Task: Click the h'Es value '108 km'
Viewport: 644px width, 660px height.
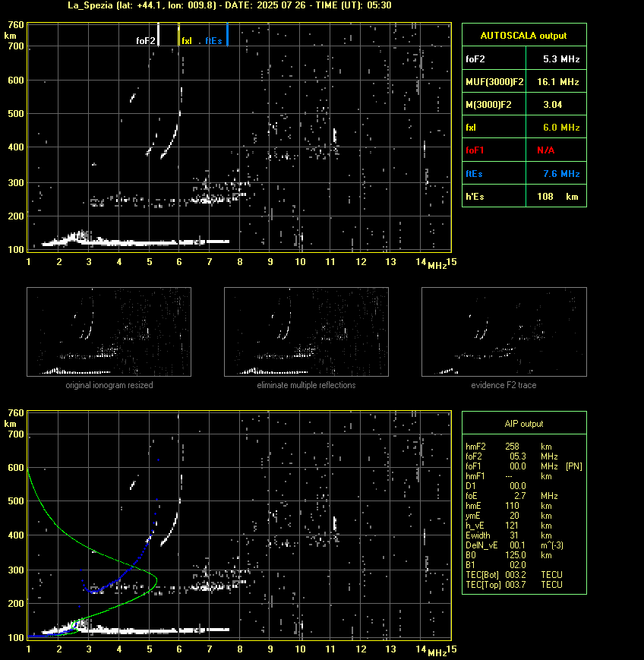Action: (x=557, y=197)
